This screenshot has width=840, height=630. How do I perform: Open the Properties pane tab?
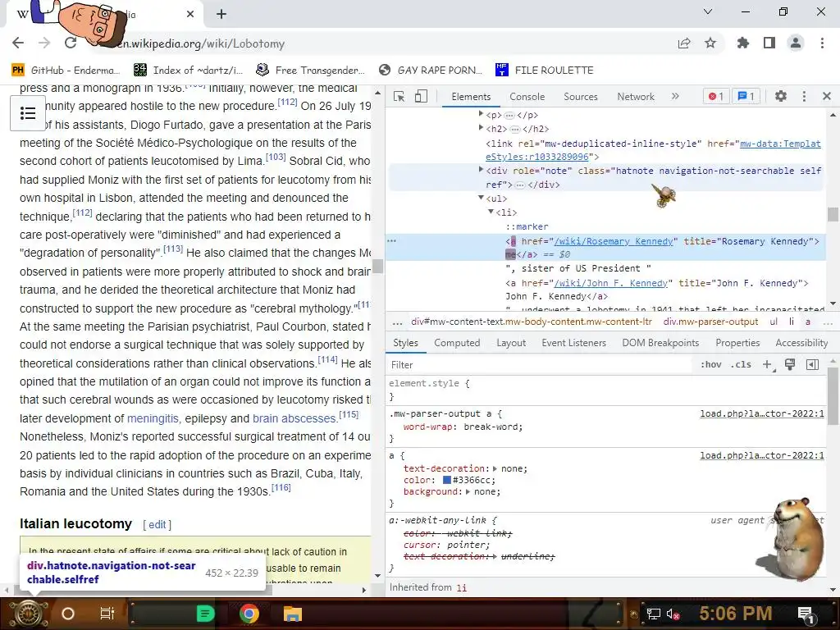[737, 343]
